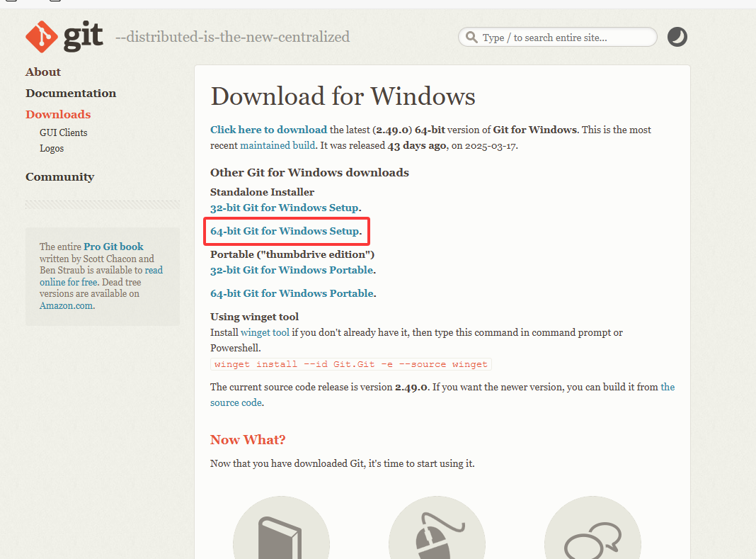Download 32-bit Git for Windows Portable
The image size is (756, 559).
(x=292, y=270)
